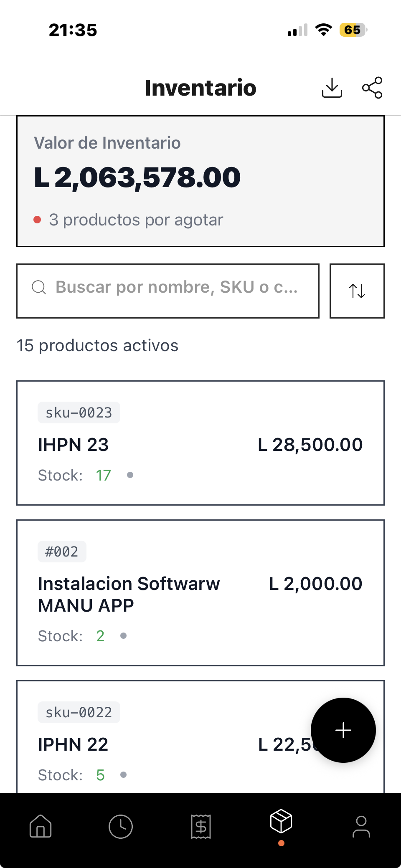Select the Home icon in bottom navigation
401x868 pixels.
(x=40, y=826)
